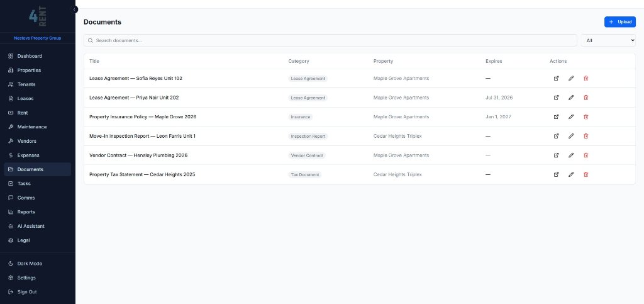Open the Legal section
The image size is (644, 304).
37,240
